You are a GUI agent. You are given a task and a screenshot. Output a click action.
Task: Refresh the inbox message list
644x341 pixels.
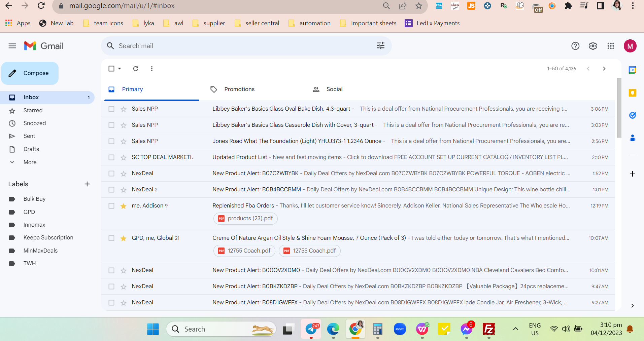[136, 69]
